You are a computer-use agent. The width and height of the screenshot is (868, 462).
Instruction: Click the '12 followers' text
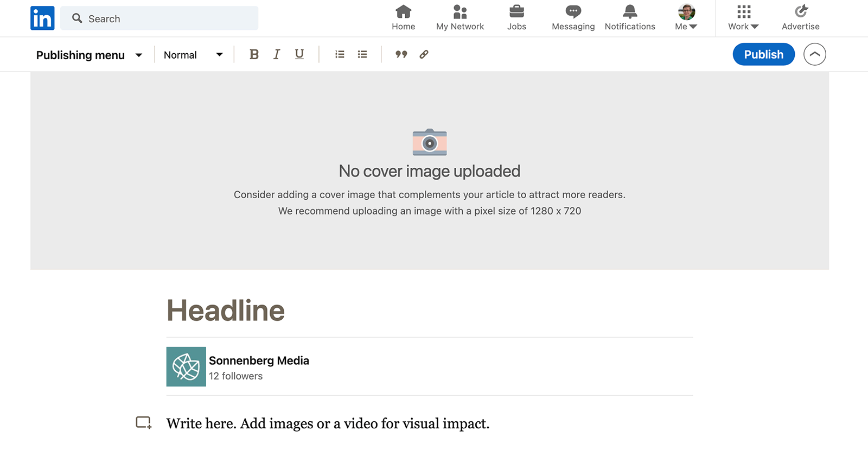click(x=235, y=376)
